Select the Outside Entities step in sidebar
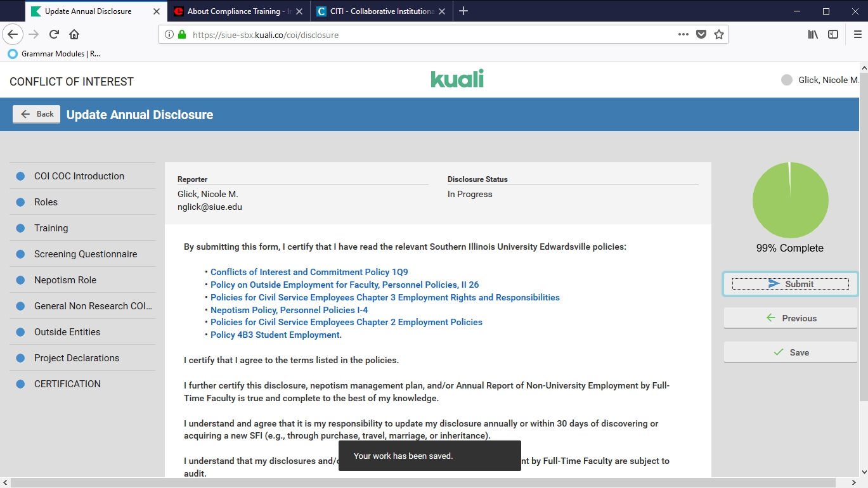The image size is (868, 488). click(67, 332)
